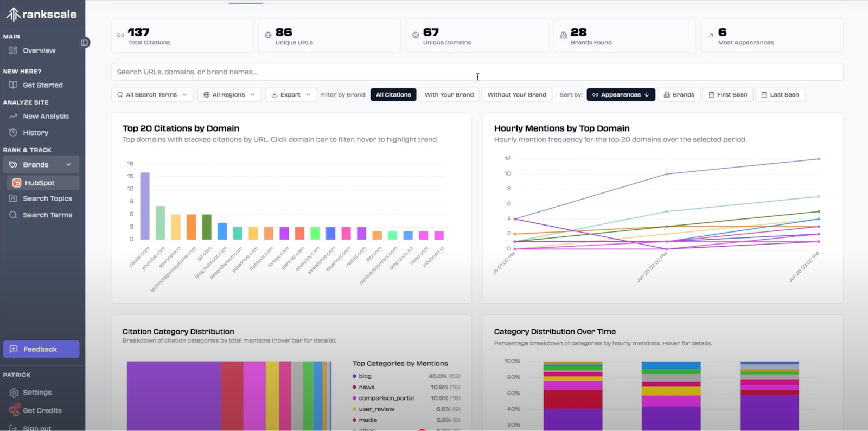Click the Total Citations link icon
This screenshot has width=868, height=431.
point(120,35)
